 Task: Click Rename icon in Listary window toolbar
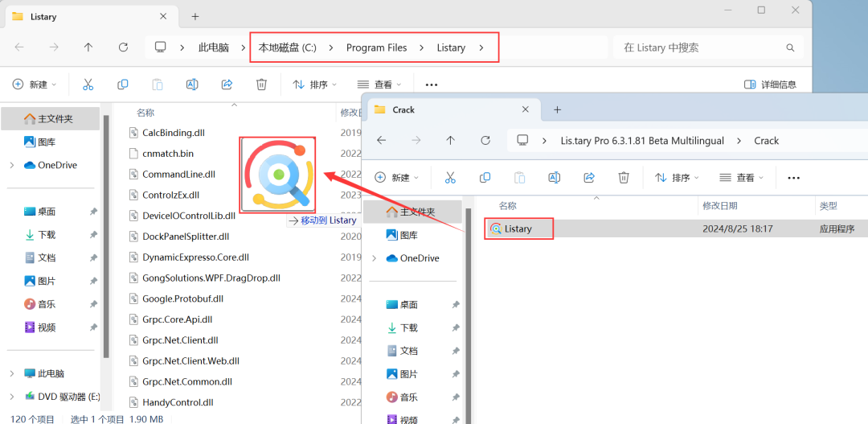192,84
